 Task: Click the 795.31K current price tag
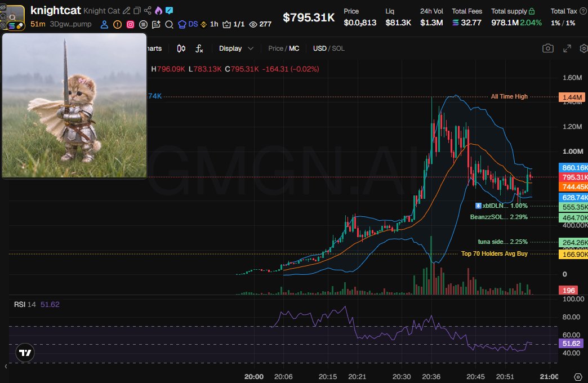tap(574, 177)
